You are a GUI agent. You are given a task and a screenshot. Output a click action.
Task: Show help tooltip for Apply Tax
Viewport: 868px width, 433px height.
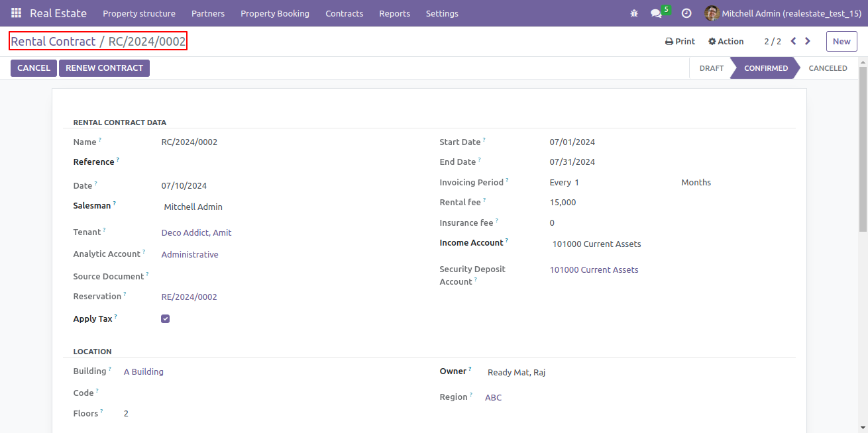tap(116, 316)
